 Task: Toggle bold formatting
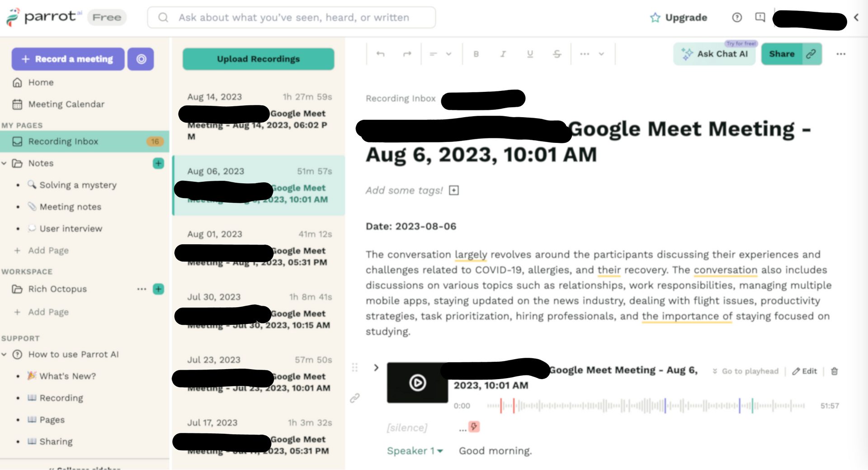pyautogui.click(x=476, y=54)
